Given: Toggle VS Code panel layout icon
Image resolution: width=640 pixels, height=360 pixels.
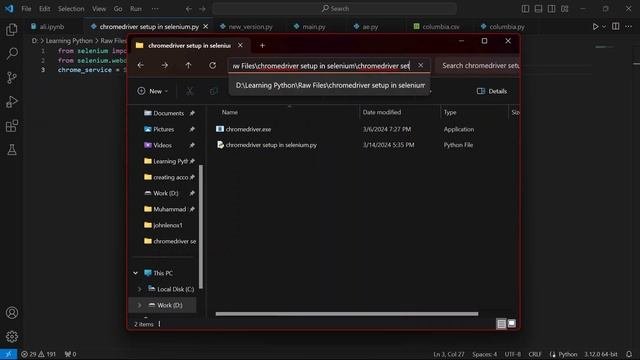Looking at the screenshot, I should (538, 9).
